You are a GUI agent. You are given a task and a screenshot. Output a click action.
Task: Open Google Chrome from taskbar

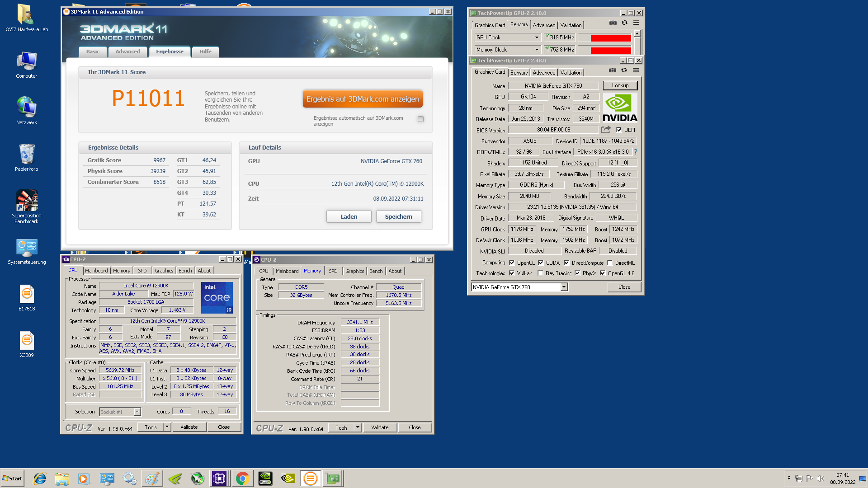pos(242,479)
